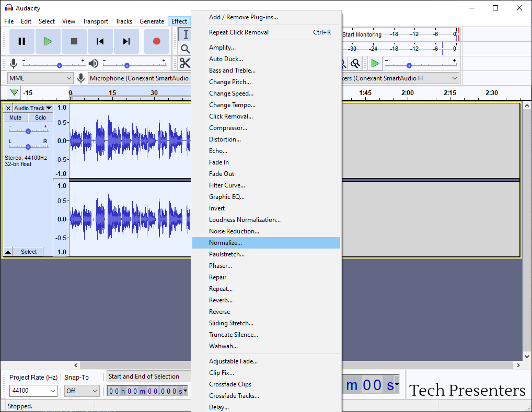Click the Audacity headphones app icon
The image size is (532, 412).
point(9,8)
